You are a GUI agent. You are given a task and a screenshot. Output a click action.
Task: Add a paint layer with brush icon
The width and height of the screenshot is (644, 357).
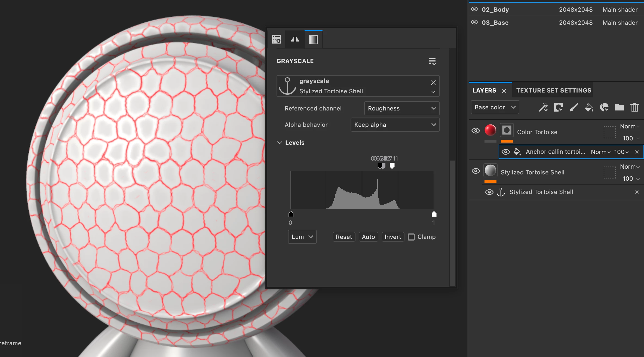click(574, 107)
